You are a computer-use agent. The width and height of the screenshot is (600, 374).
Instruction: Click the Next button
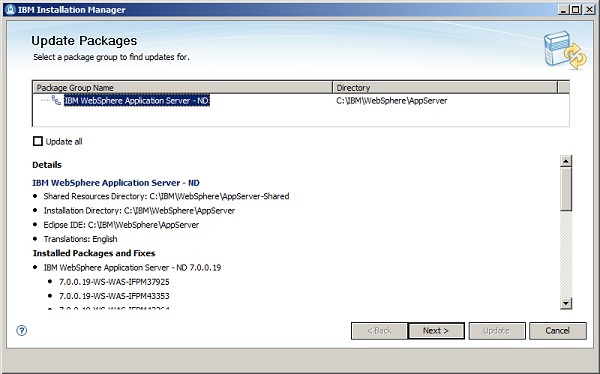coord(436,331)
